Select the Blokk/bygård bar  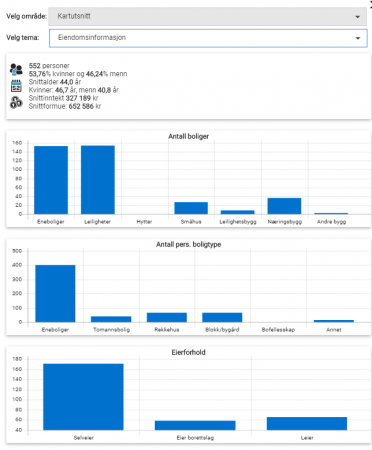click(x=222, y=317)
